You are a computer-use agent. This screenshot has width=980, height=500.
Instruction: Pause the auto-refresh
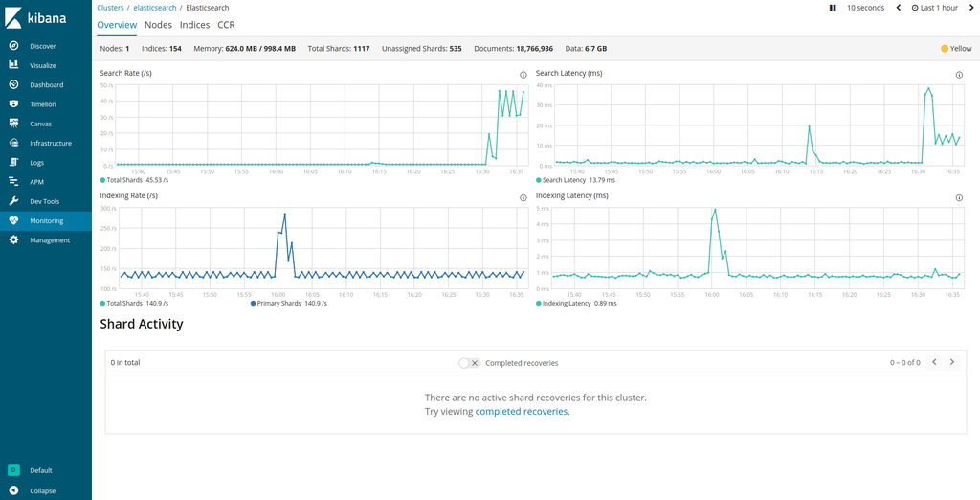click(x=833, y=8)
